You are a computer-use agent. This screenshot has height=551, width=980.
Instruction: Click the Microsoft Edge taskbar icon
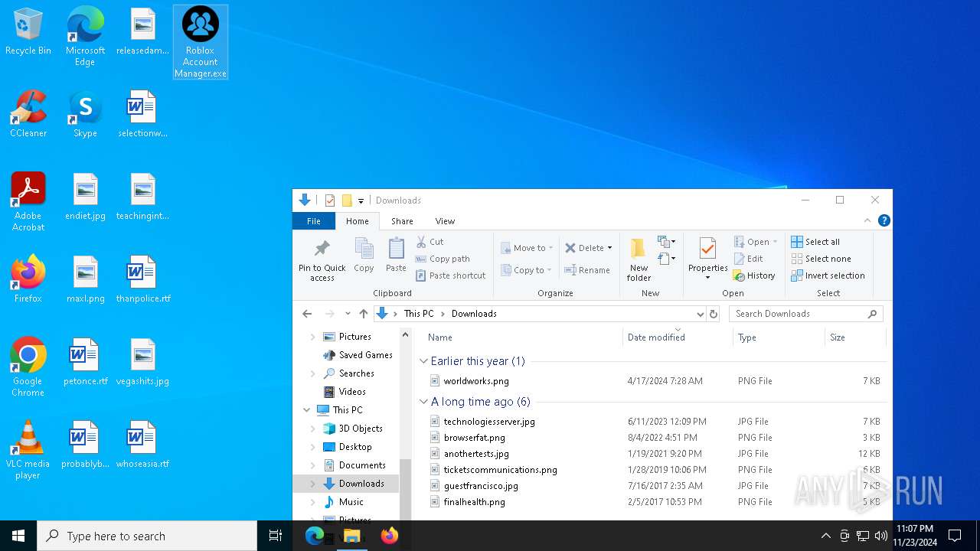tap(315, 536)
